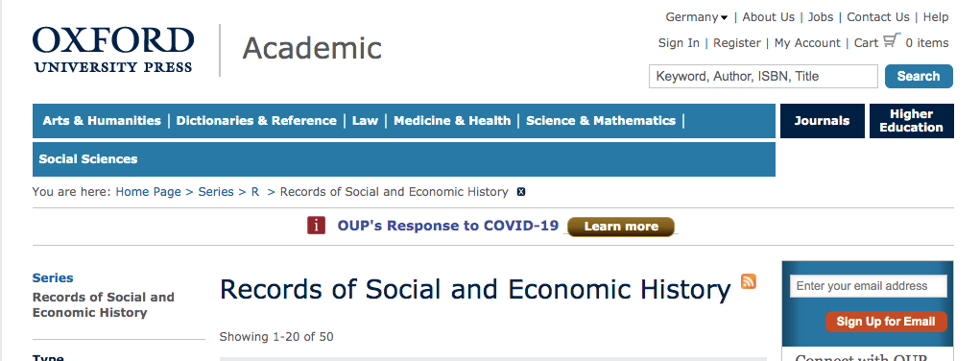Open the Germany country dropdown
The image size is (980, 361).
click(x=696, y=17)
